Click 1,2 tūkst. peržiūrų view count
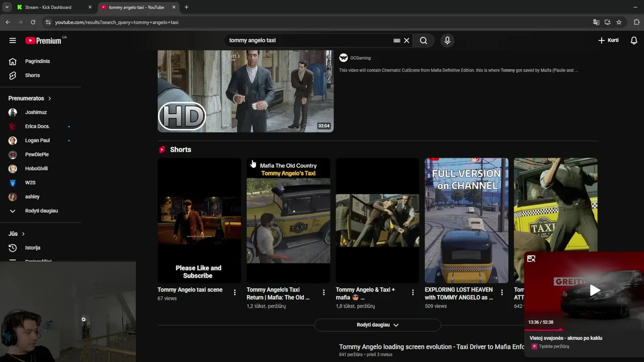The width and height of the screenshot is (644, 362). 266,306
